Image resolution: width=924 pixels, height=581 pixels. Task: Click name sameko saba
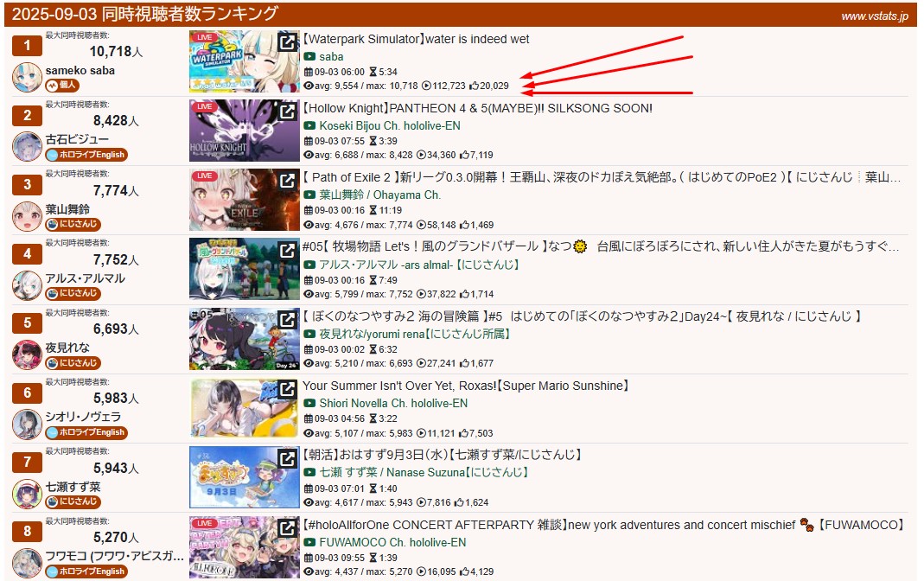(80, 71)
